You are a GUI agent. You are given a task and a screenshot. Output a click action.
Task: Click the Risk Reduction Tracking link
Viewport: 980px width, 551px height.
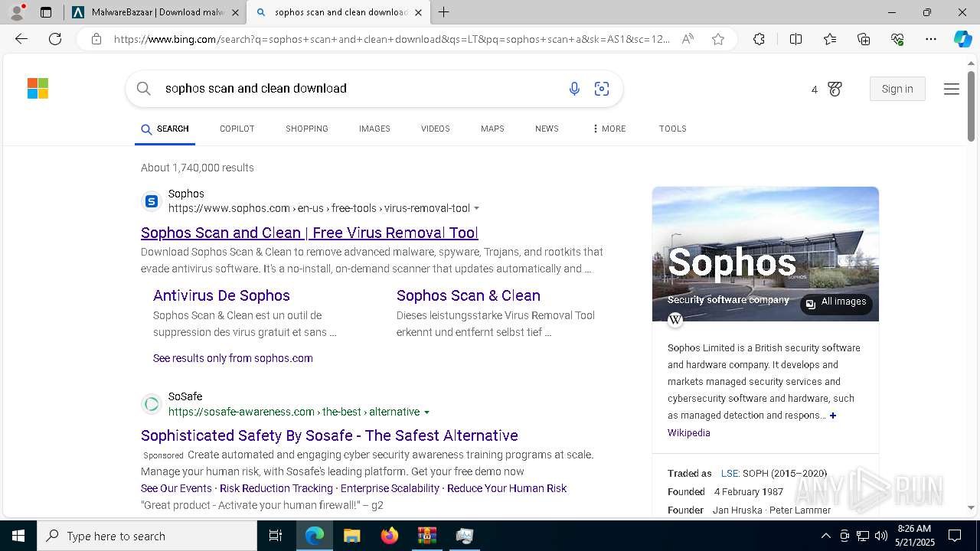tap(276, 488)
